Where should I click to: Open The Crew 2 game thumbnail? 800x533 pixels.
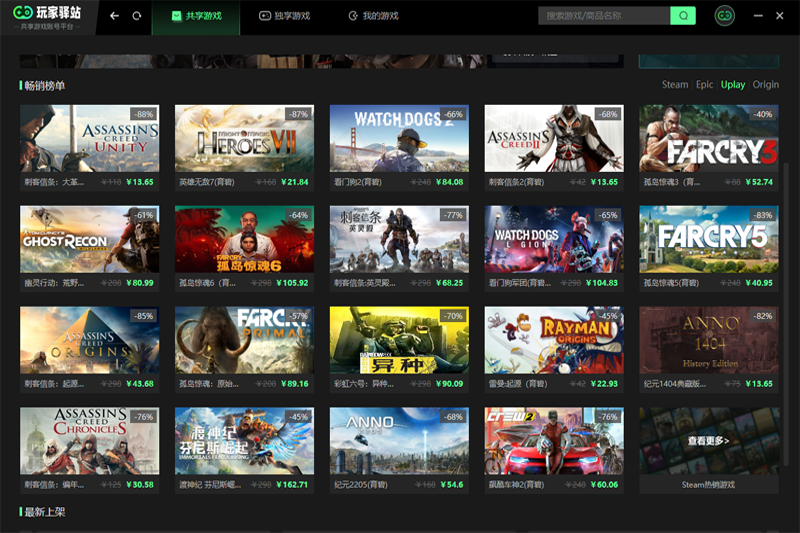tap(553, 441)
